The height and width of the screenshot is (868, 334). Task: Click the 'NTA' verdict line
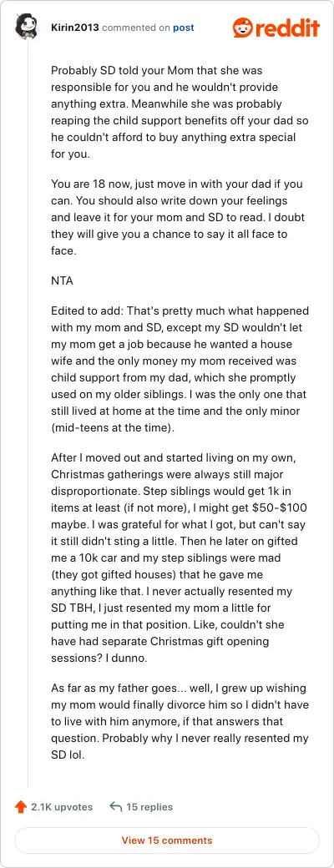(x=62, y=280)
